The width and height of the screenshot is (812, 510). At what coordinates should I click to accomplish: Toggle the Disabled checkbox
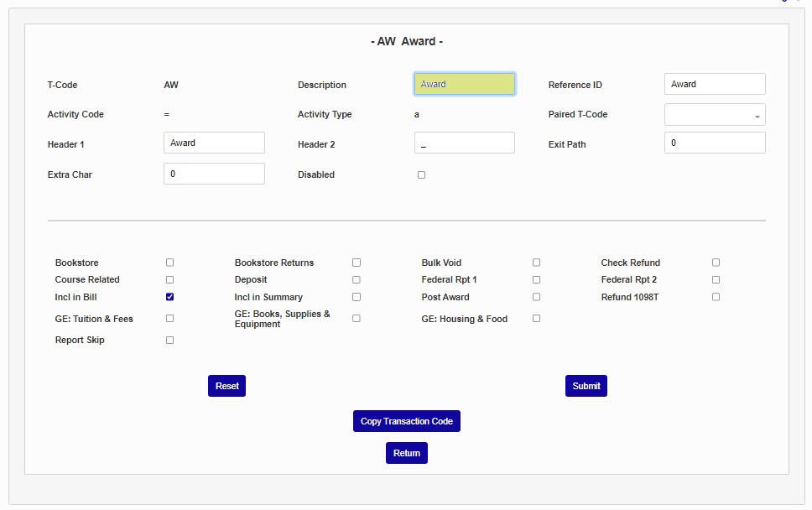(x=422, y=175)
